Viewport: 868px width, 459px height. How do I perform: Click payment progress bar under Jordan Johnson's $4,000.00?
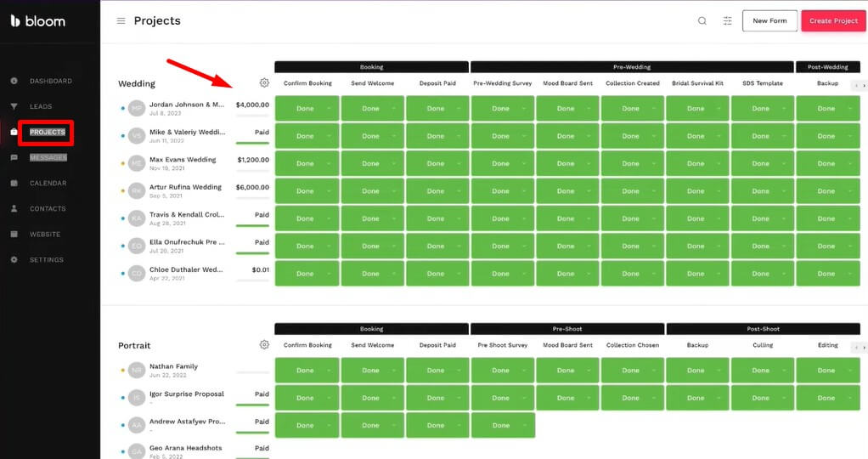point(252,116)
